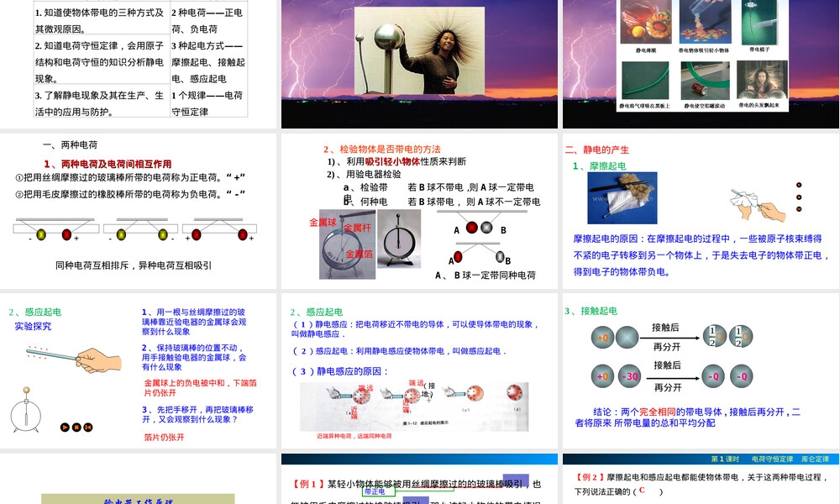Click the black-and-white electroscope photo
The image size is (840, 504).
click(x=398, y=239)
